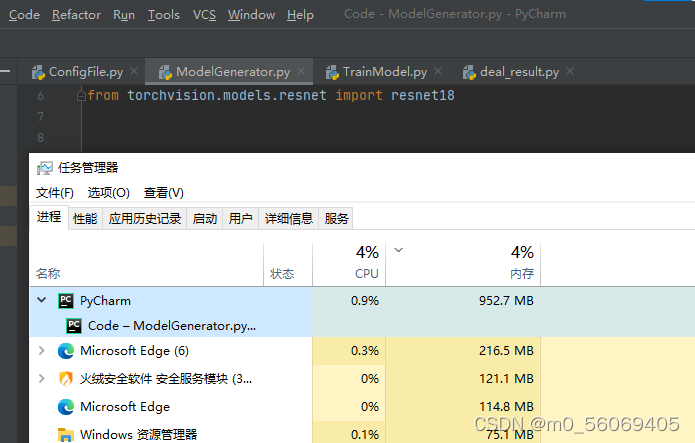Click the single Microsoft Edge process icon
This screenshot has height=443, width=695.
tap(66, 407)
